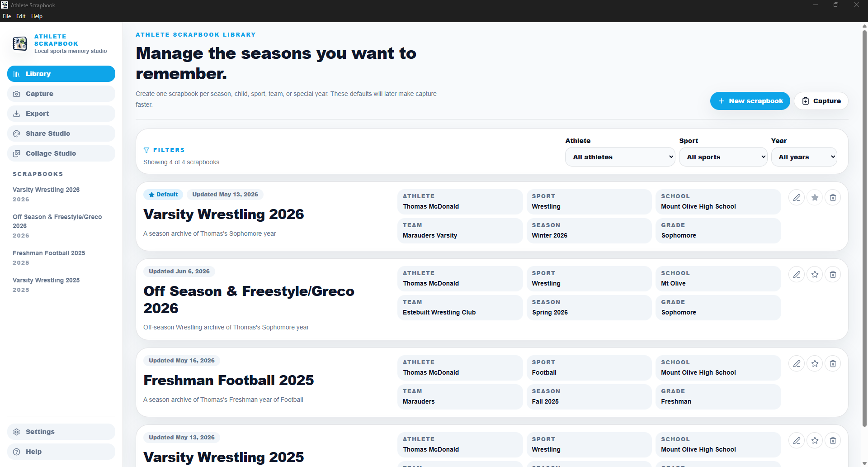Star Varsity Wrestling 2025 as default
The height and width of the screenshot is (467, 868).
click(815, 440)
